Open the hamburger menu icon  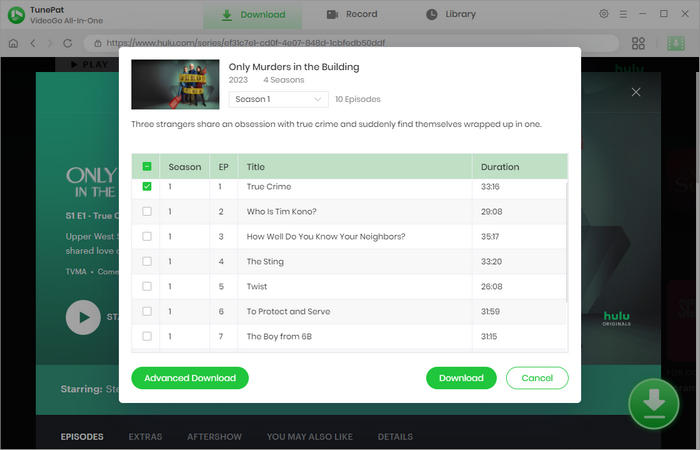click(x=624, y=14)
